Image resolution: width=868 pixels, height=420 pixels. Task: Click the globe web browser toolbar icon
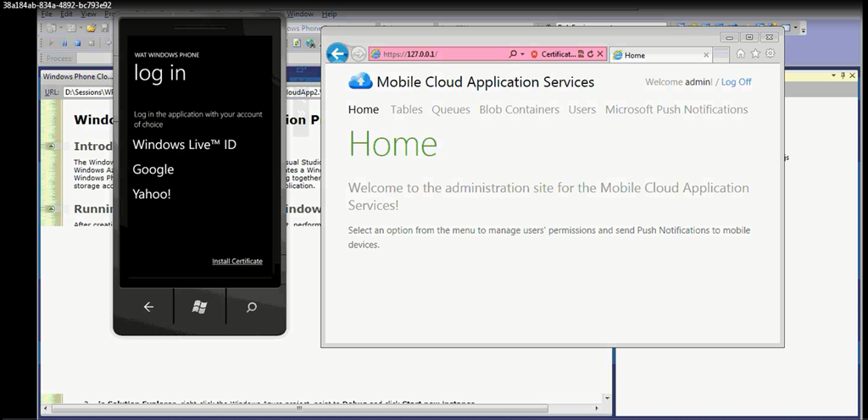[x=310, y=43]
